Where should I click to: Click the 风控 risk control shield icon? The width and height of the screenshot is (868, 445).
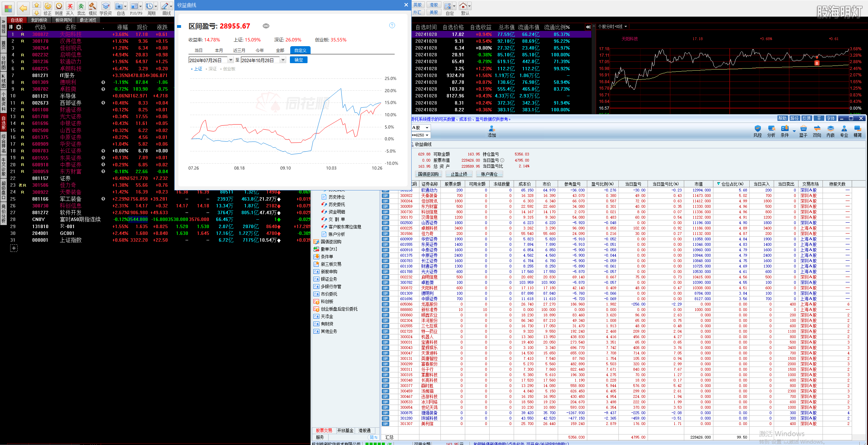pyautogui.click(x=757, y=128)
